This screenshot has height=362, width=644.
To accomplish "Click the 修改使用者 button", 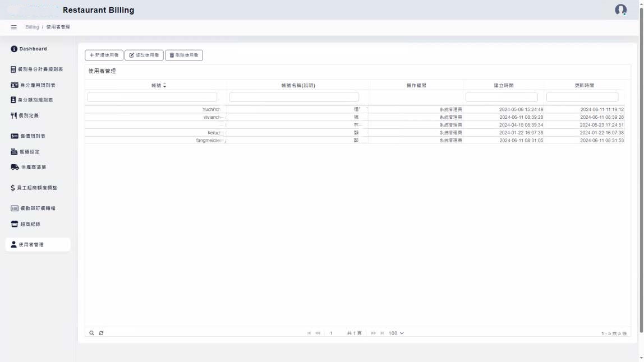I will pos(144,55).
